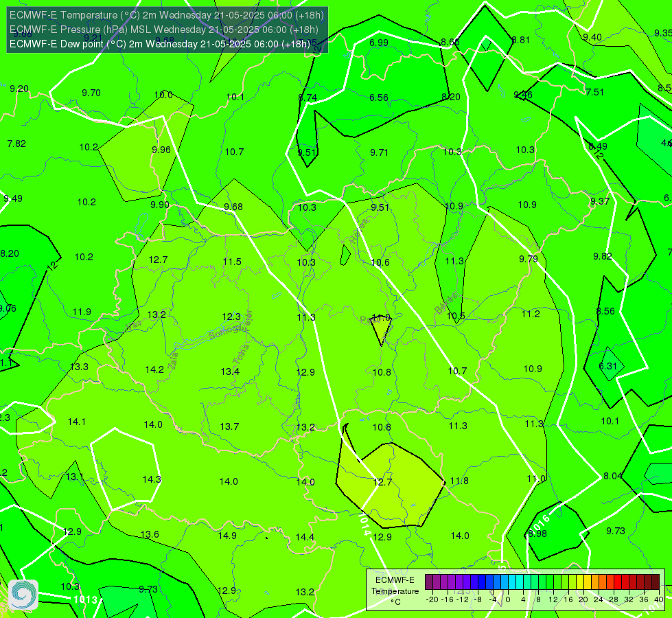The width and height of the screenshot is (672, 618).
Task: Click the 9.68 temperature value
Action: [233, 207]
